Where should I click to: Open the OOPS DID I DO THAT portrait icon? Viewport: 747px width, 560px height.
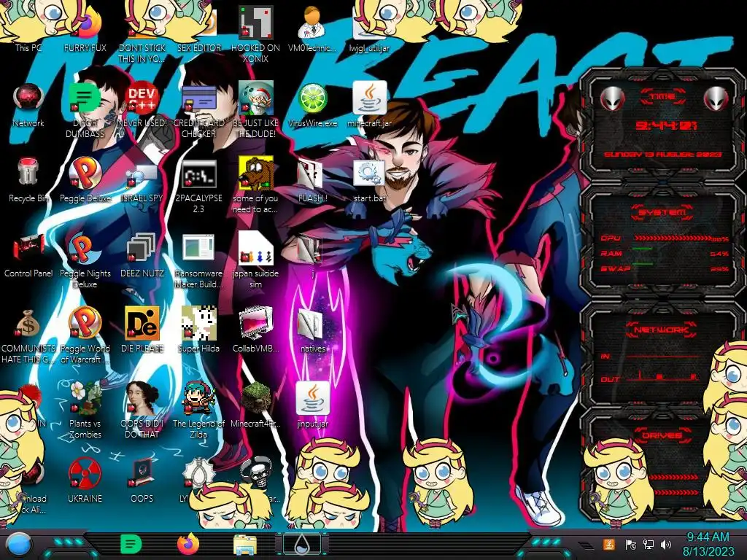coord(142,398)
